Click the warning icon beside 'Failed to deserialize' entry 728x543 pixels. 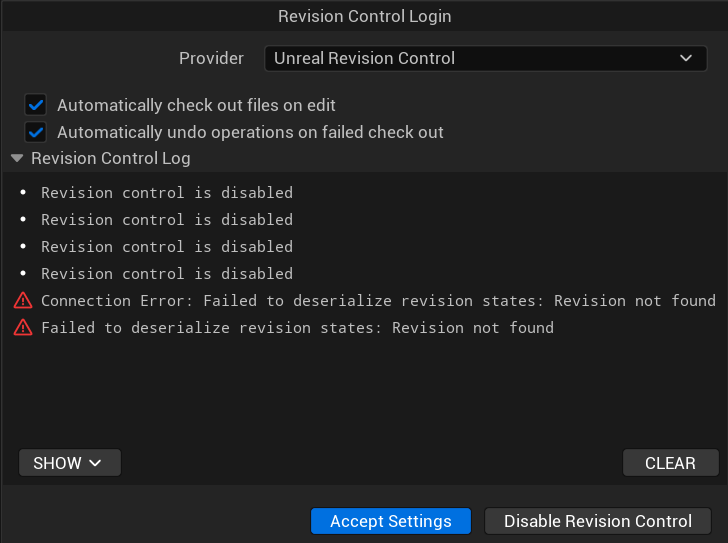23,328
